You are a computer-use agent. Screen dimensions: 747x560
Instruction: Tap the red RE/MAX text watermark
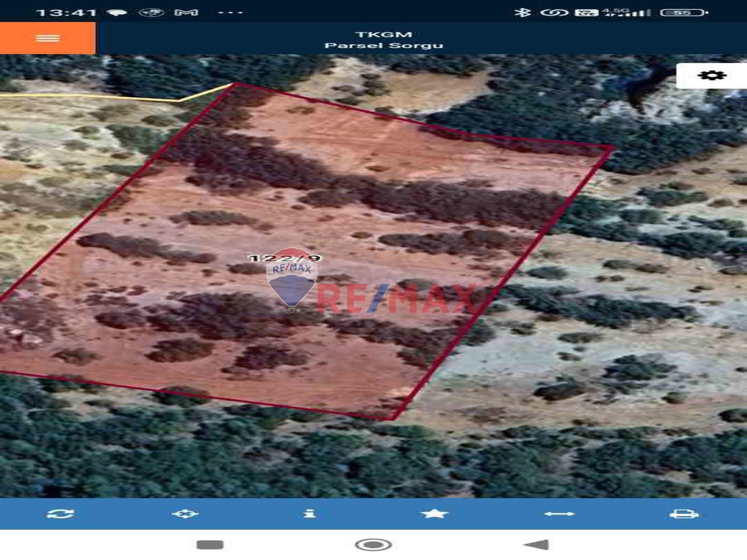click(398, 299)
